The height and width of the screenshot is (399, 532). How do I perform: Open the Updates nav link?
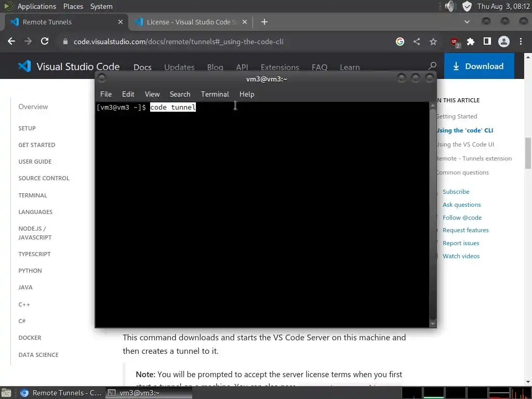click(179, 67)
